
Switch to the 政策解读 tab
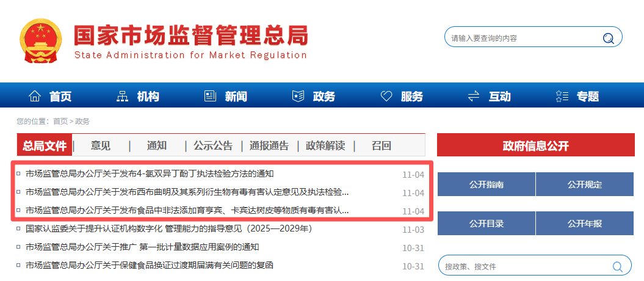[x=325, y=146]
